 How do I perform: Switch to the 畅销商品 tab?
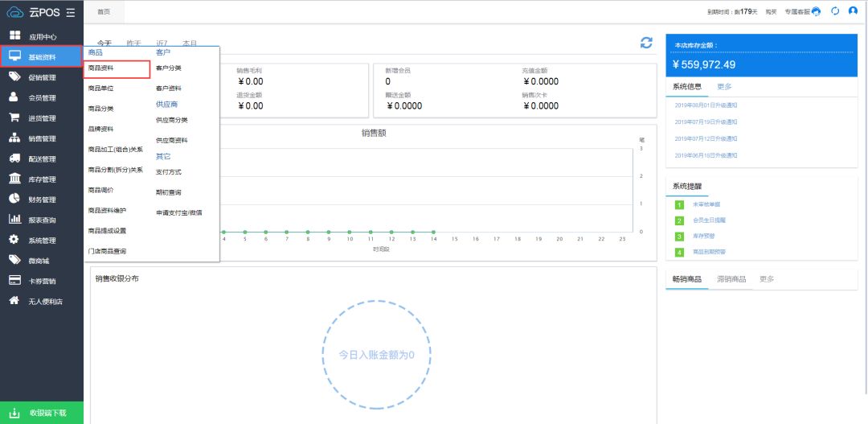point(687,279)
